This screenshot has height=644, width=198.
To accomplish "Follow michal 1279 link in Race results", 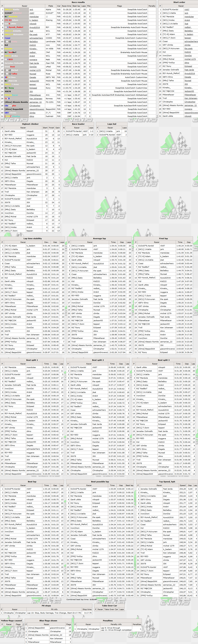I will click(35, 70).
